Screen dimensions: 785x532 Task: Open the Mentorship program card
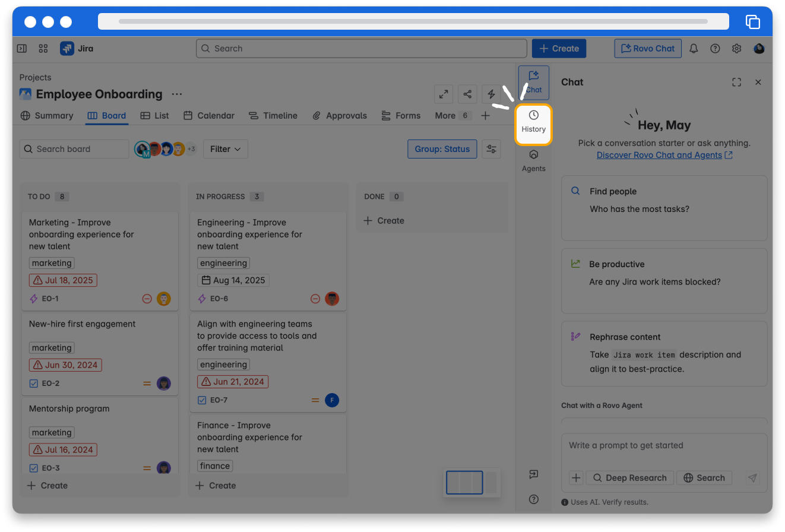100,436
